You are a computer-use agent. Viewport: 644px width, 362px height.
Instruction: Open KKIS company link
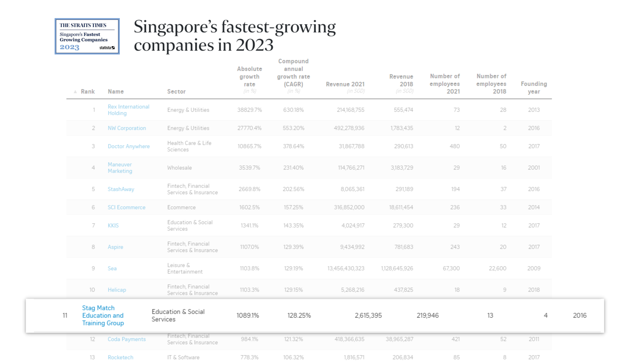coord(113,226)
